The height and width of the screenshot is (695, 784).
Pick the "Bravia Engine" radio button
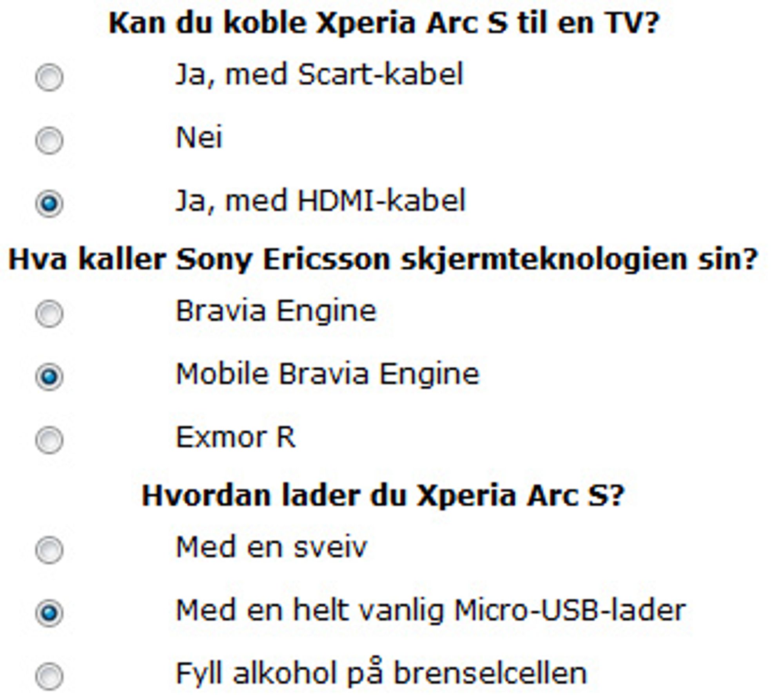49,314
